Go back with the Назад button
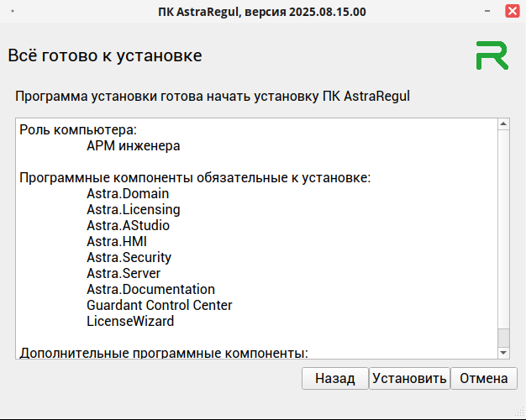The height and width of the screenshot is (420, 526). click(335, 379)
